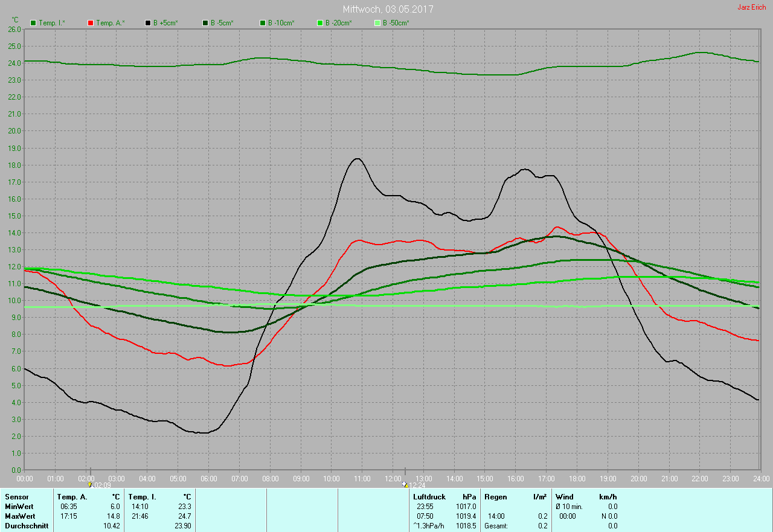This screenshot has height=532, width=773.
Task: Select the B -20cm* legend label
Action: coord(339,23)
